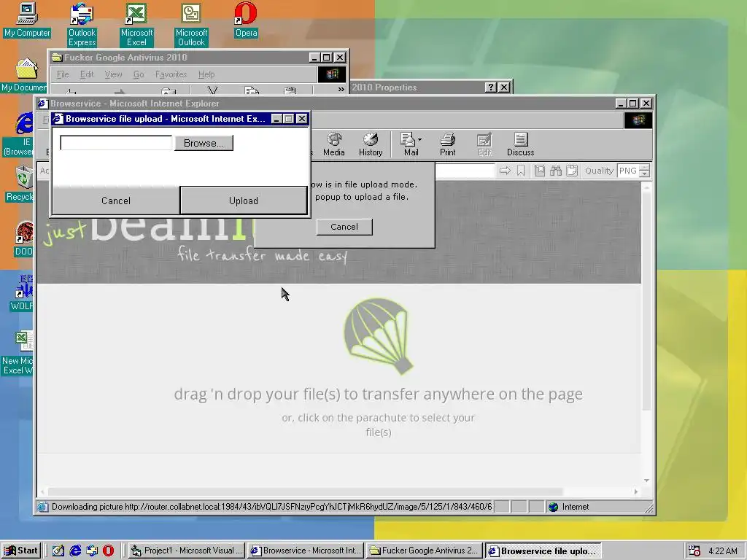The image size is (747, 560).
Task: Select the Opera desktop shortcut
Action: coord(246,20)
